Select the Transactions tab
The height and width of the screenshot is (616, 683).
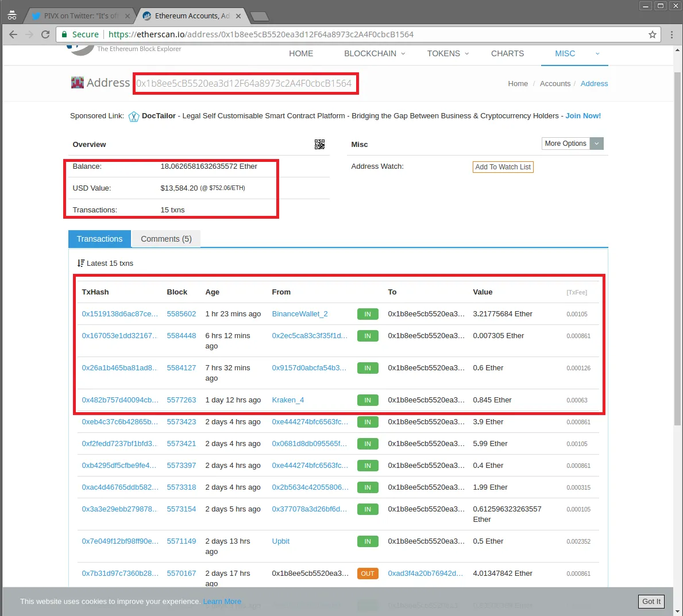100,239
